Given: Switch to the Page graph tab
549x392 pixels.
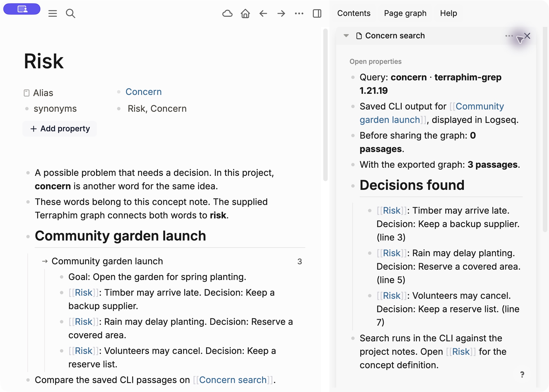Looking at the screenshot, I should click(405, 13).
